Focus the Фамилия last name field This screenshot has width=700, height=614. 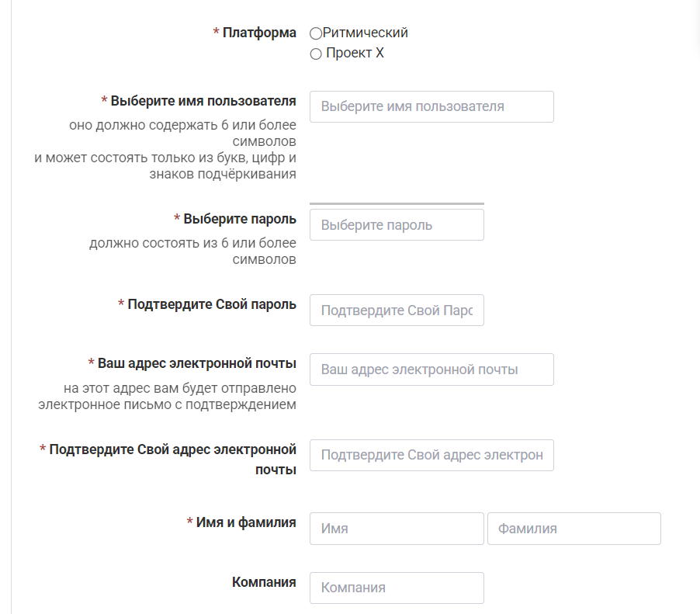[x=574, y=529]
